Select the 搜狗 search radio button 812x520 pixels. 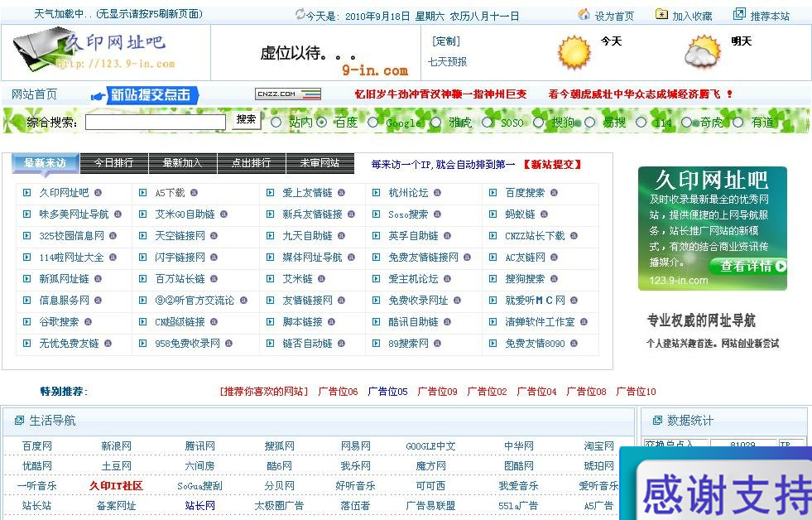tap(539, 123)
